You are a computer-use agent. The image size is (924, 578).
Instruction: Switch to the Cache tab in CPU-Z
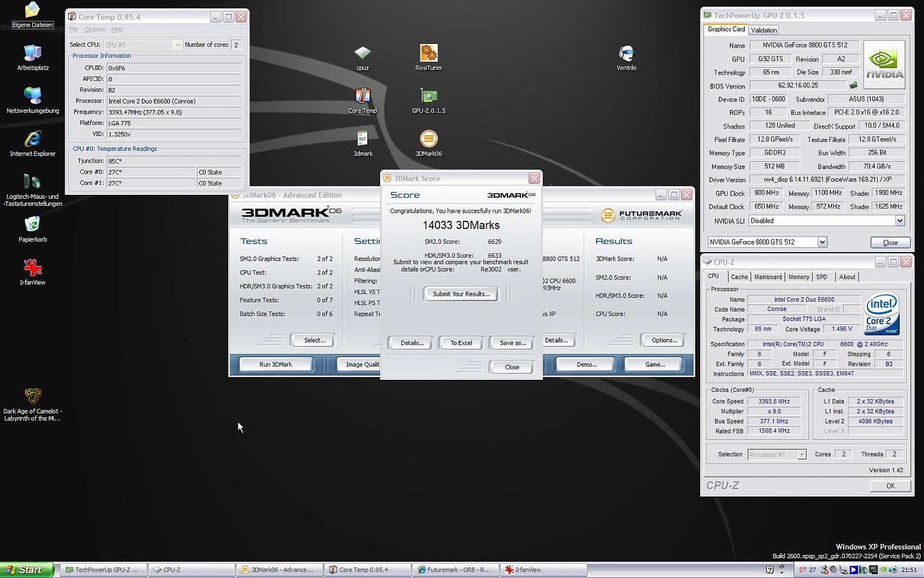pos(739,277)
